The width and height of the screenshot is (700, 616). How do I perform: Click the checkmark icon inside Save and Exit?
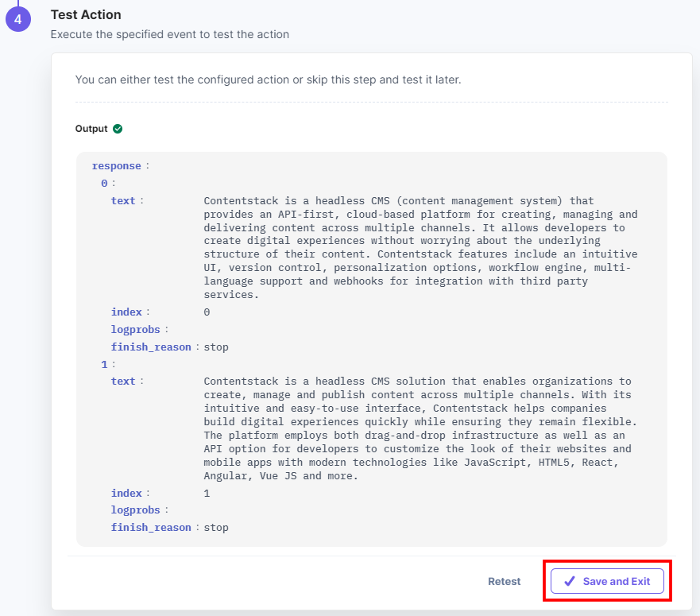coord(569,581)
